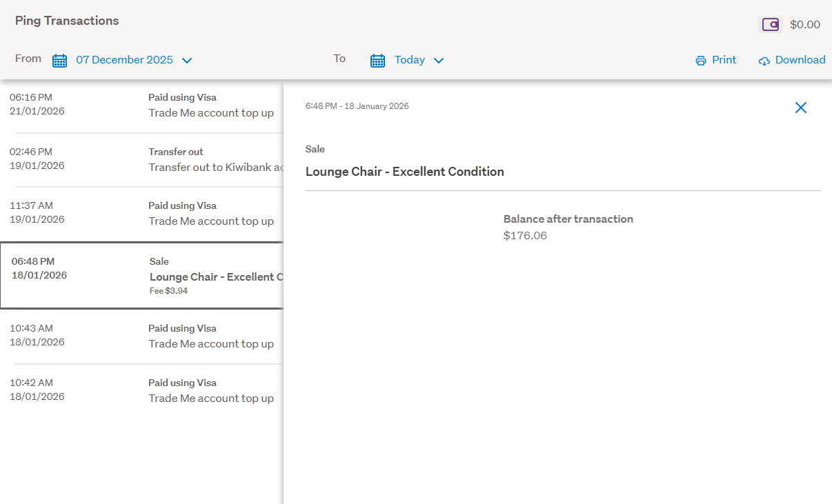Open the 11:37 AM Visa top up
The image size is (832, 504).
click(x=141, y=214)
